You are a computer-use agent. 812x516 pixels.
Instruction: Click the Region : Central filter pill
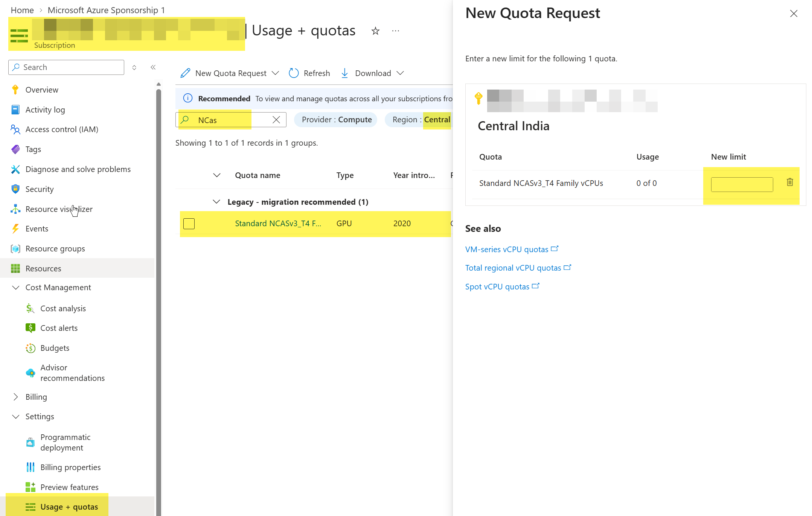419,120
